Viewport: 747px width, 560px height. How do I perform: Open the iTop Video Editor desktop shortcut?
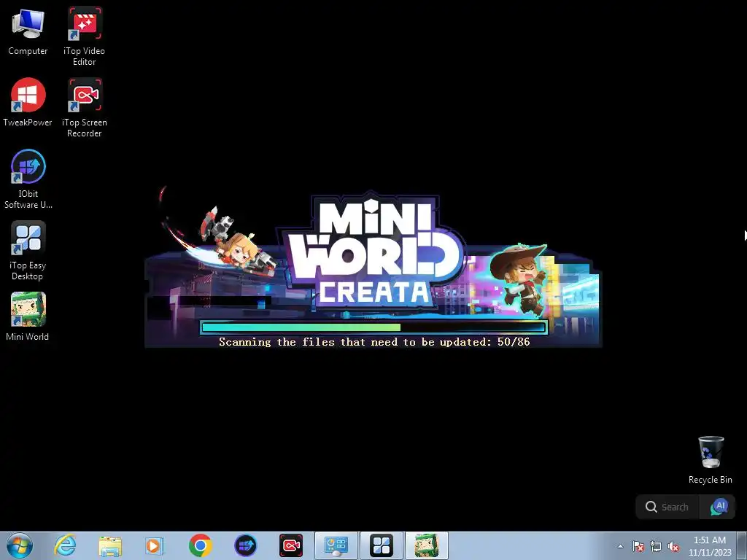85,36
